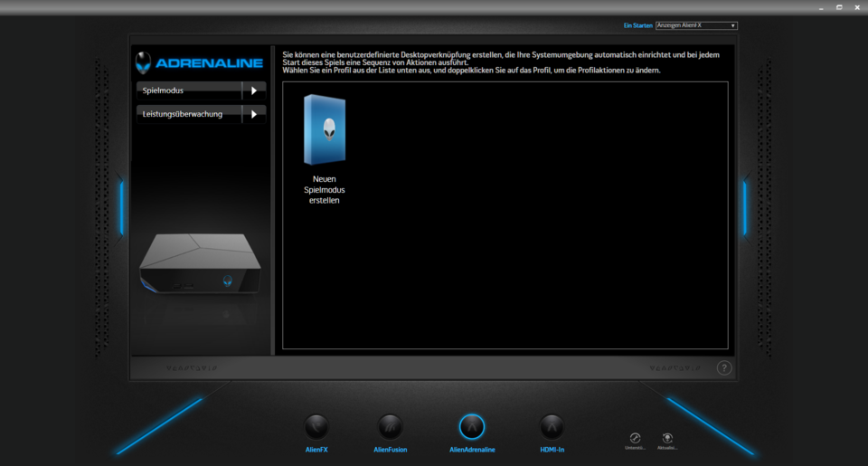Image resolution: width=868 pixels, height=466 pixels.
Task: Click the Alienware console image
Action: [200, 263]
